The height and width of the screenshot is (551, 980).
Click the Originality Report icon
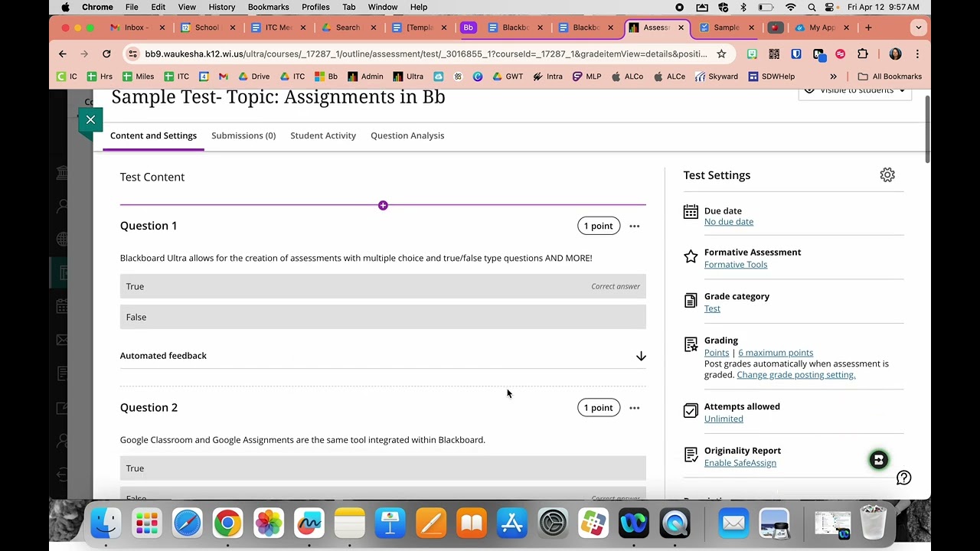coord(691,455)
